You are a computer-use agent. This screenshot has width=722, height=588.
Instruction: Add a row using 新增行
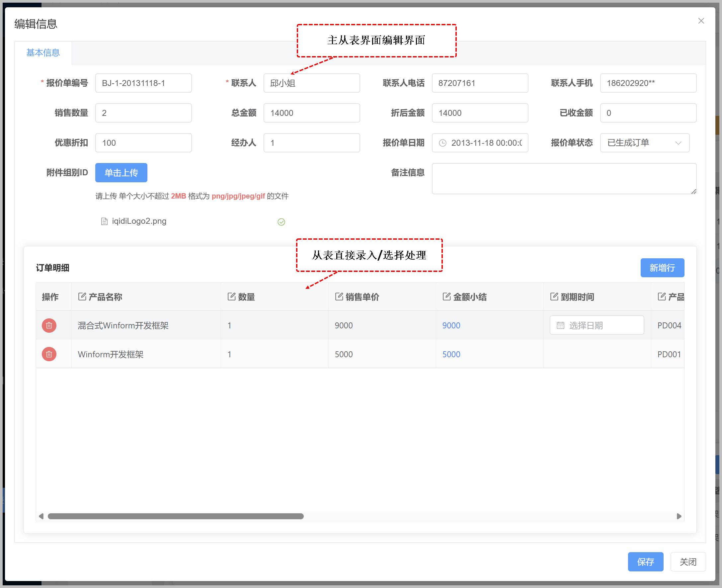(x=662, y=268)
